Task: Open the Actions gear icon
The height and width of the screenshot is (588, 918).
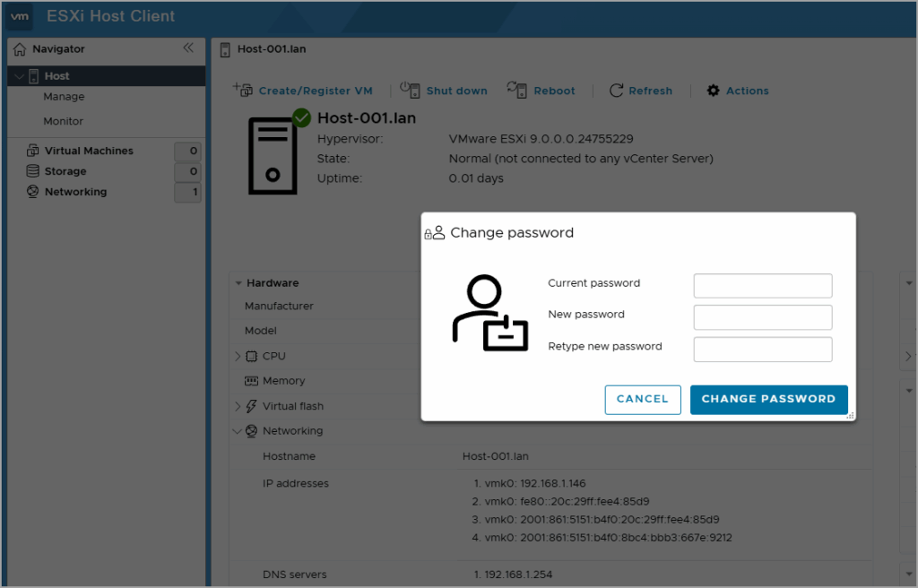Action: (x=713, y=91)
